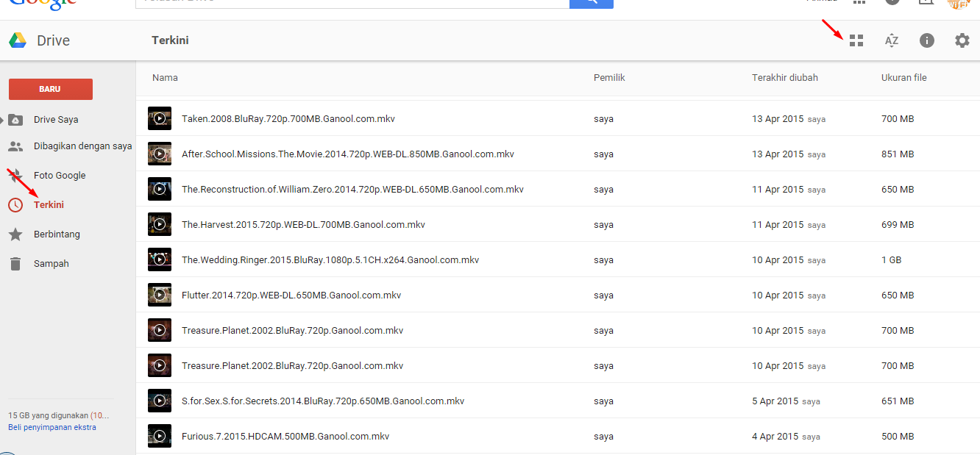Image resolution: width=980 pixels, height=455 pixels.
Task: Click inside the Telusuri Drive search field
Action: [x=346, y=3]
